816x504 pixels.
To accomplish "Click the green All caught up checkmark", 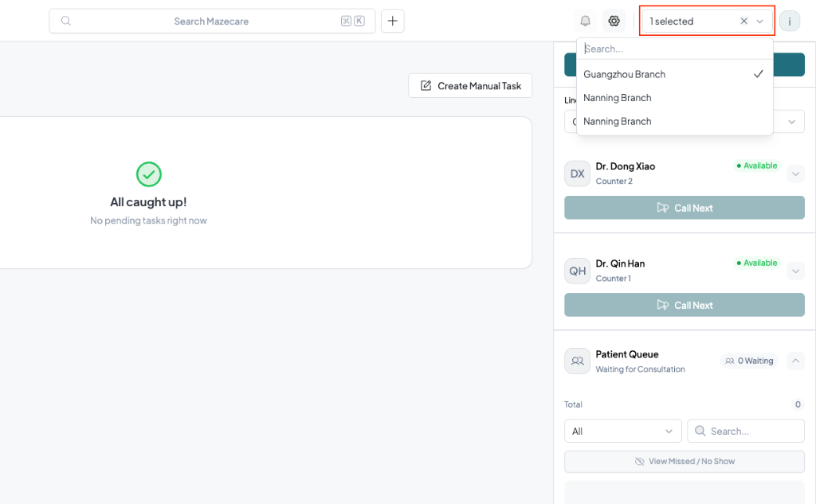I will (149, 174).
